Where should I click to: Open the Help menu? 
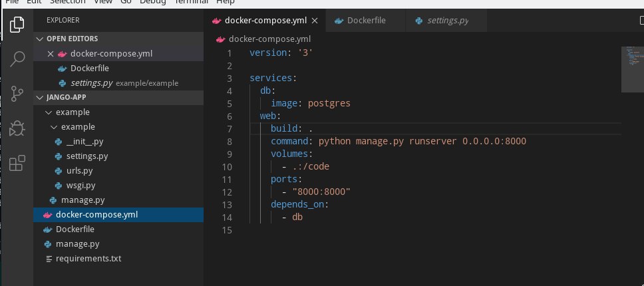226,2
